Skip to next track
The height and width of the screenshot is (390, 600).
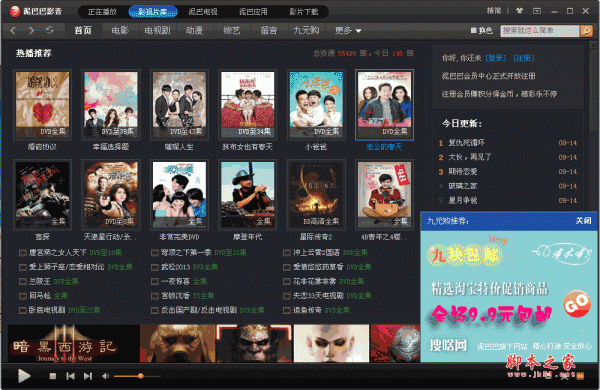[88, 376]
